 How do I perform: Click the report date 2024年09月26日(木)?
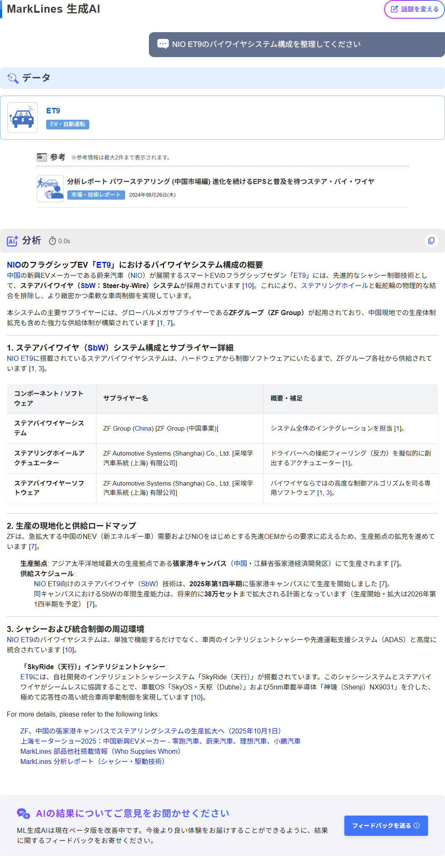click(x=152, y=195)
